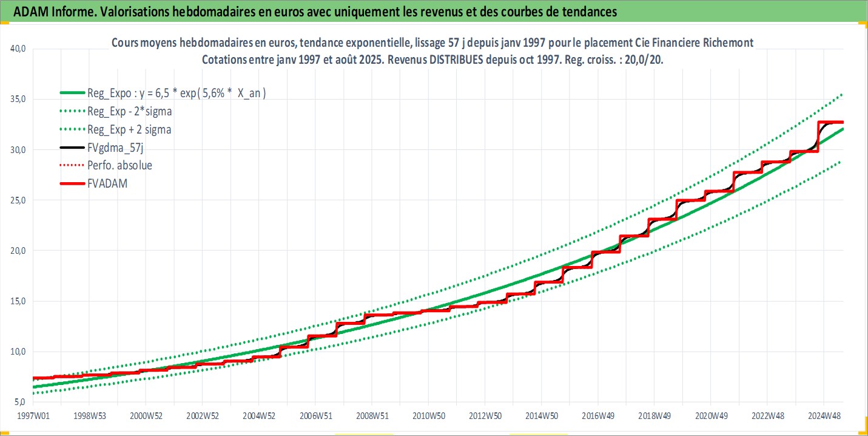Select the chart title starting 'Cours moyens hebdomadaires'
The image size is (868, 436).
click(432, 42)
